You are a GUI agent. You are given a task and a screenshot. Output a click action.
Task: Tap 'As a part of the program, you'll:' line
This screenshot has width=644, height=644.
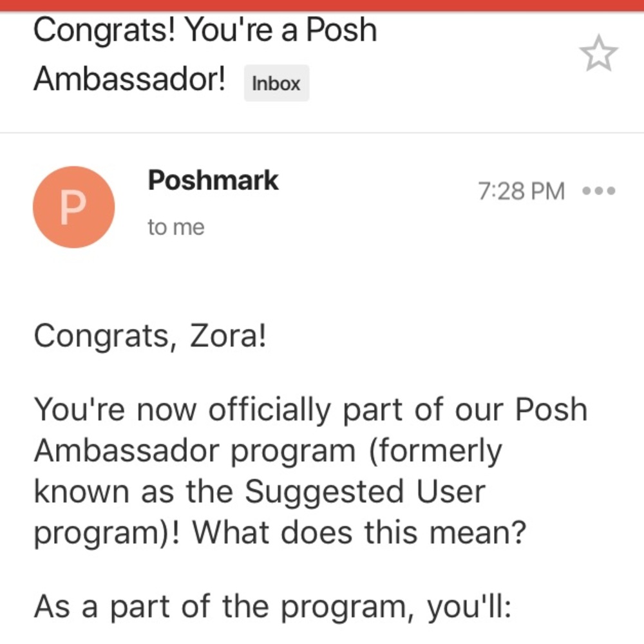tap(272, 607)
